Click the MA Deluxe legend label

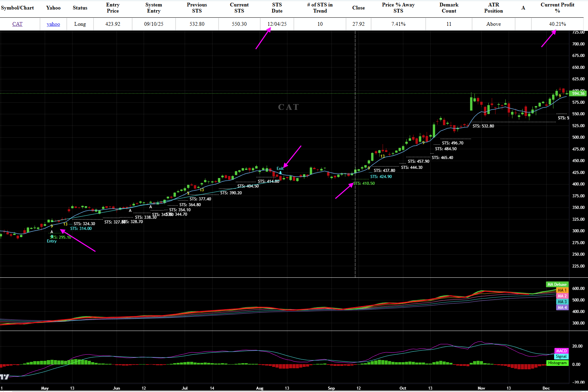tap(557, 285)
